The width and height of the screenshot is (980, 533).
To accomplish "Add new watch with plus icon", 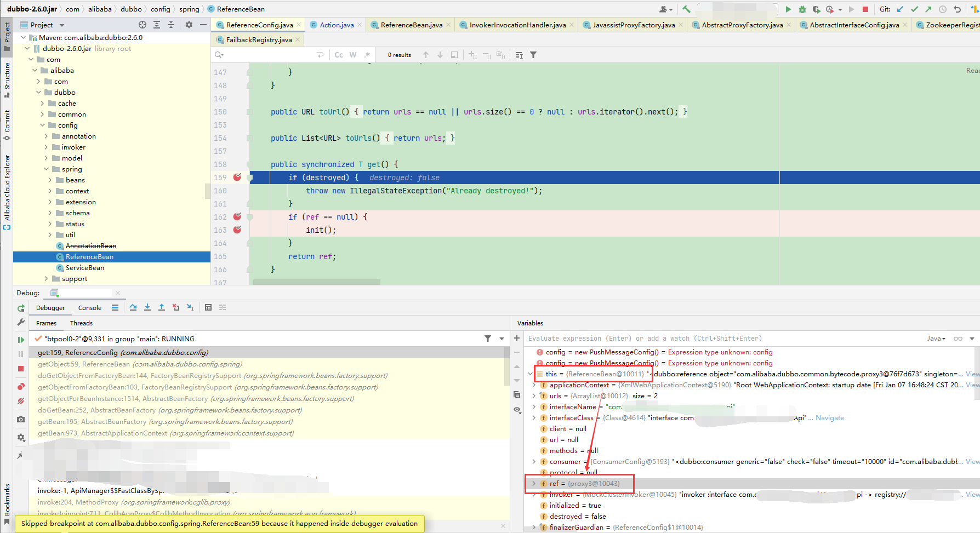I will 517,339.
